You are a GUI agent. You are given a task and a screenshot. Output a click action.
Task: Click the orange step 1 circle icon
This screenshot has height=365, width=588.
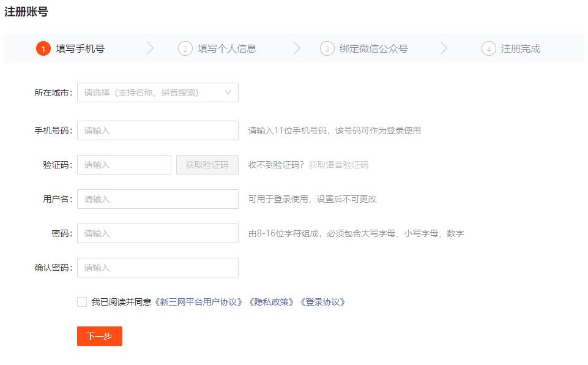[x=43, y=48]
